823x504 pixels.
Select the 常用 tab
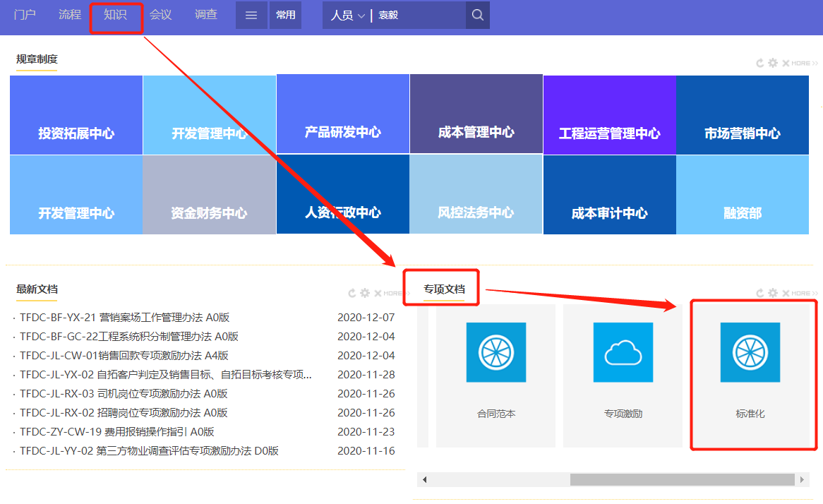point(285,15)
